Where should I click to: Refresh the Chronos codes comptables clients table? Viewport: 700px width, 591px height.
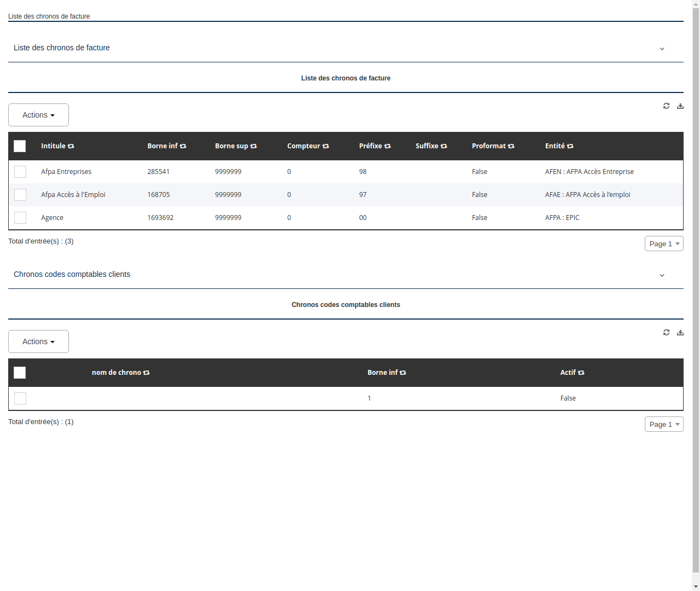(666, 332)
